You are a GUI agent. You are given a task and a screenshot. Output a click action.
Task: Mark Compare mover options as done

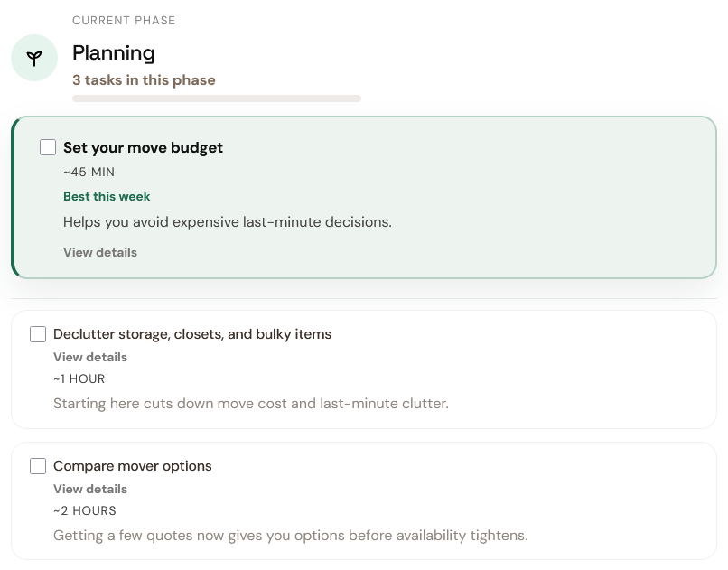38,466
